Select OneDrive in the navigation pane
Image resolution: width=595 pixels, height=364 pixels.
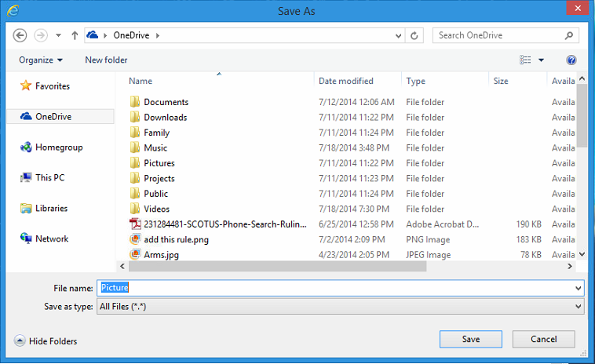pyautogui.click(x=53, y=116)
